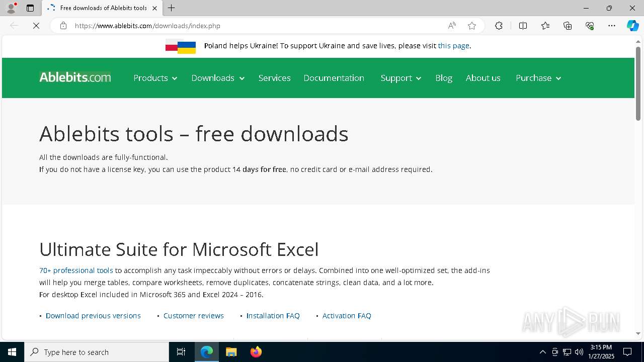Click the Windows Start button
Viewport: 644px width, 362px height.
12,352
